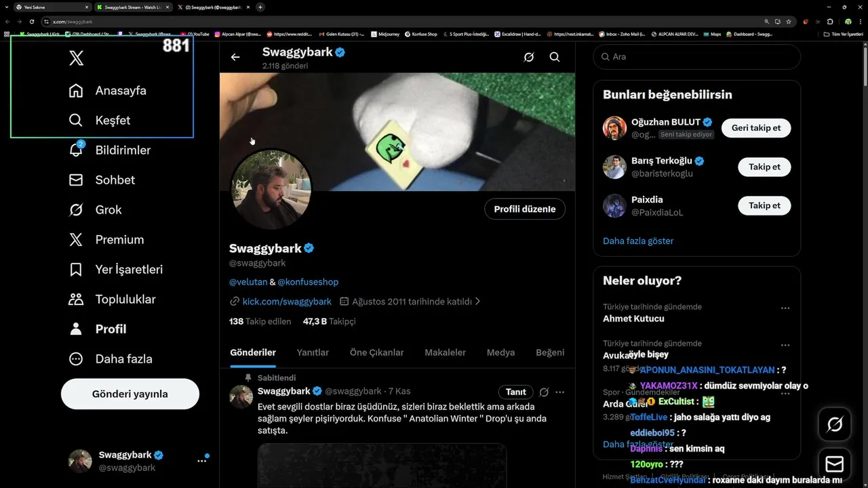
Task: Click the search magnifier on profile header
Action: pos(555,57)
